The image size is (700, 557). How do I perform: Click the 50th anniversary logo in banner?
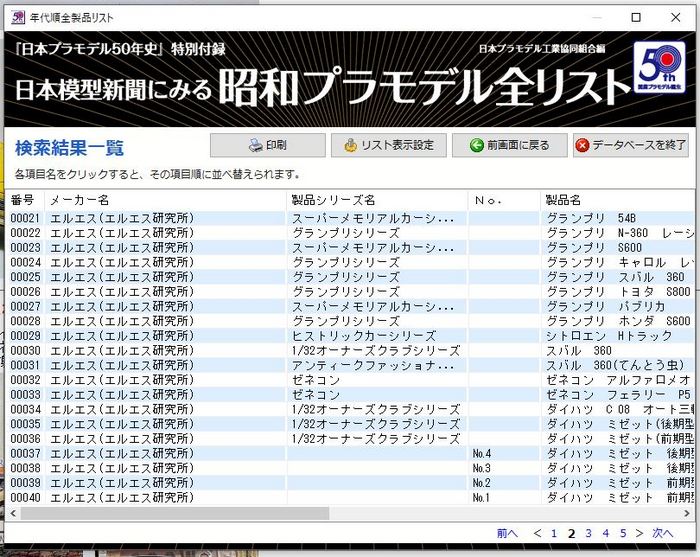pos(659,67)
